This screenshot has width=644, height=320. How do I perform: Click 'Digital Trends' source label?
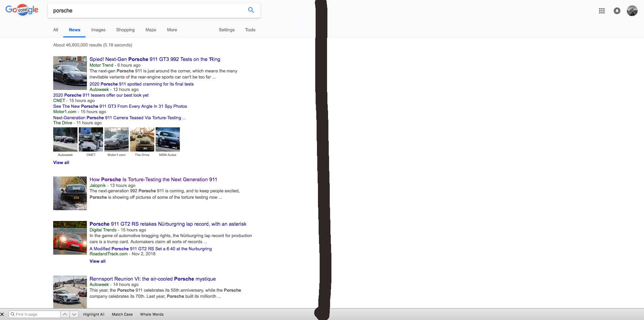[x=103, y=230]
